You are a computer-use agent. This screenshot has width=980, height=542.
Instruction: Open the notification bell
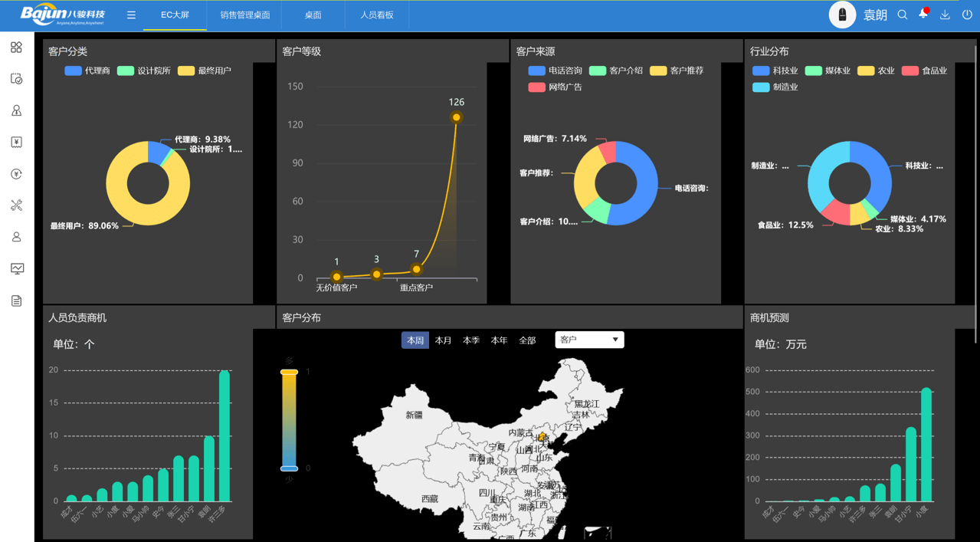[x=923, y=15]
